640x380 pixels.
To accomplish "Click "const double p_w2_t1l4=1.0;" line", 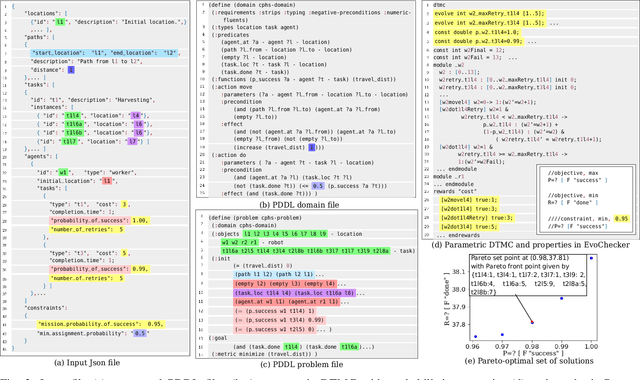I will coord(476,32).
